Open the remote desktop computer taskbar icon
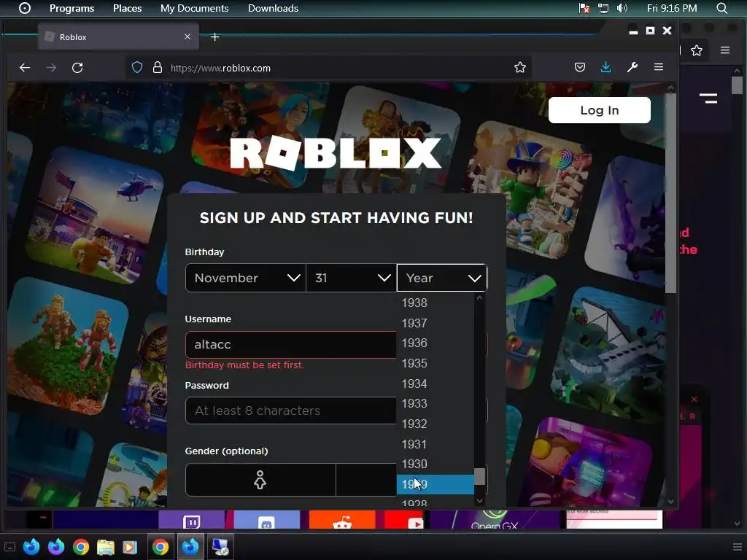The width and height of the screenshot is (747, 560). pos(220,547)
